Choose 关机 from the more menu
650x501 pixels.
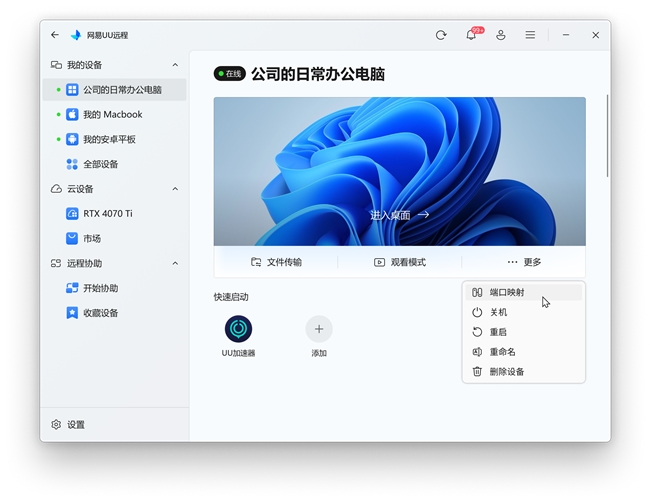pyautogui.click(x=524, y=312)
